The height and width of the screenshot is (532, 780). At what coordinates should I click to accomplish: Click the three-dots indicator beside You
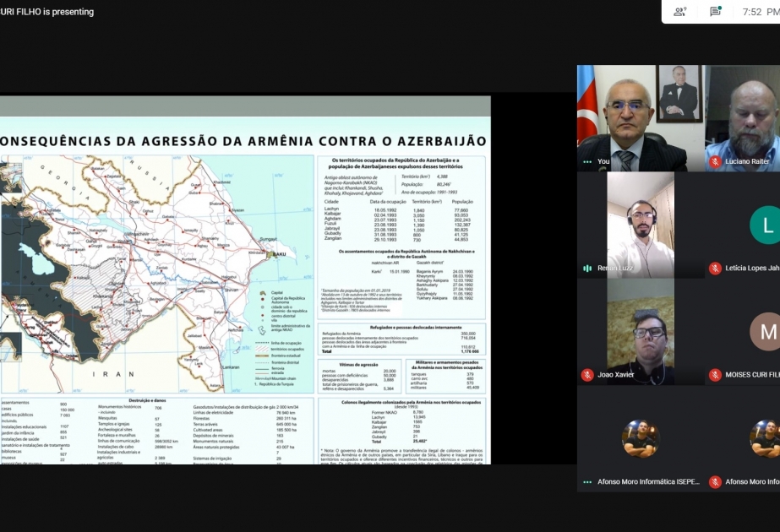587,161
